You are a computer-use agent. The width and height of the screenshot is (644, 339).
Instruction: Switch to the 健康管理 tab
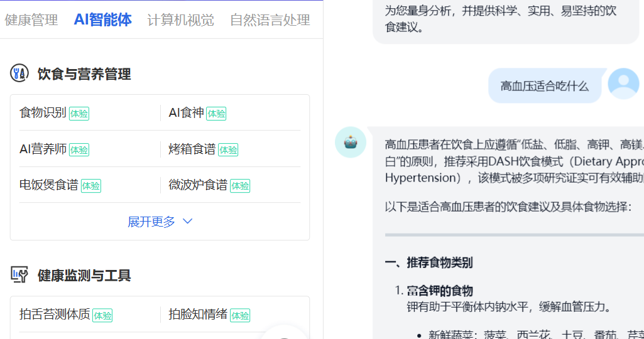tap(31, 20)
